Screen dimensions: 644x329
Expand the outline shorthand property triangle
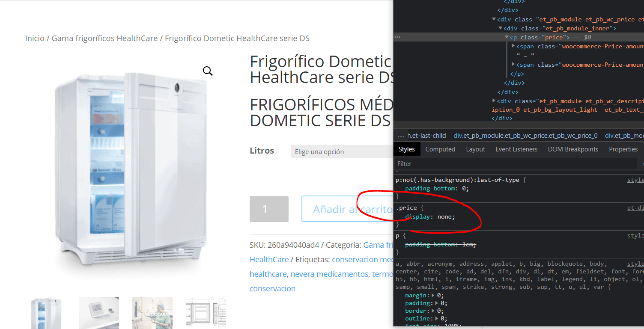[437, 318]
